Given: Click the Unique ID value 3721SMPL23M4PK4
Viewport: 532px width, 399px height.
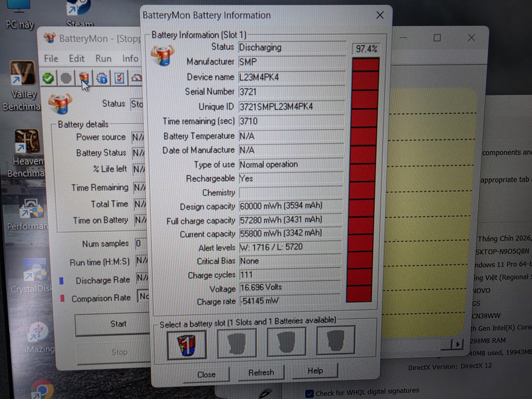Looking at the screenshot, I should tap(292, 107).
